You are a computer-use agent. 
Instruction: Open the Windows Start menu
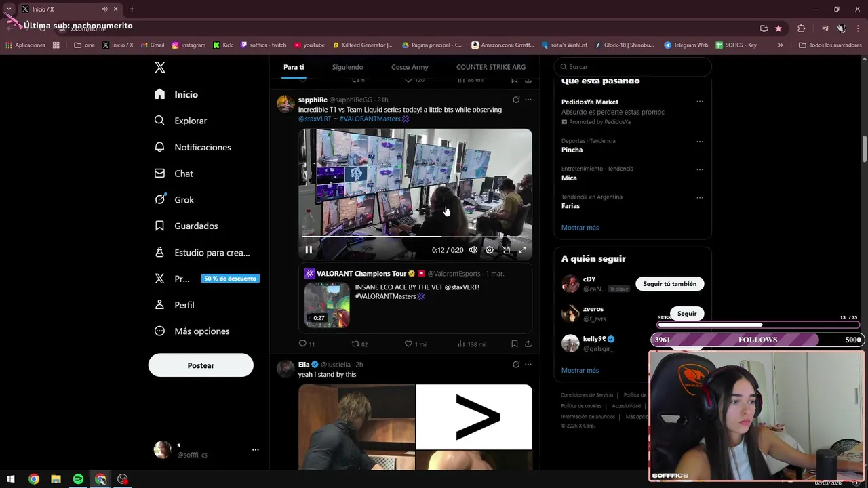11,479
